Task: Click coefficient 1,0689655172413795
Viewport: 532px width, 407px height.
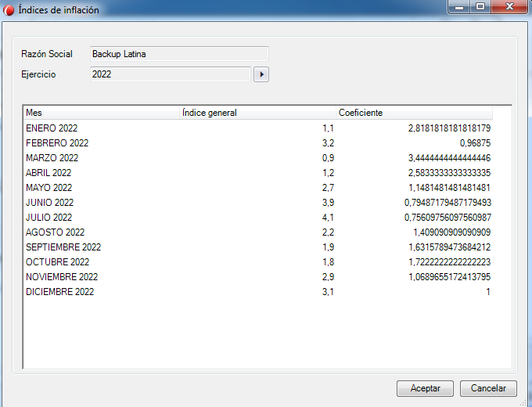Action: (450, 277)
